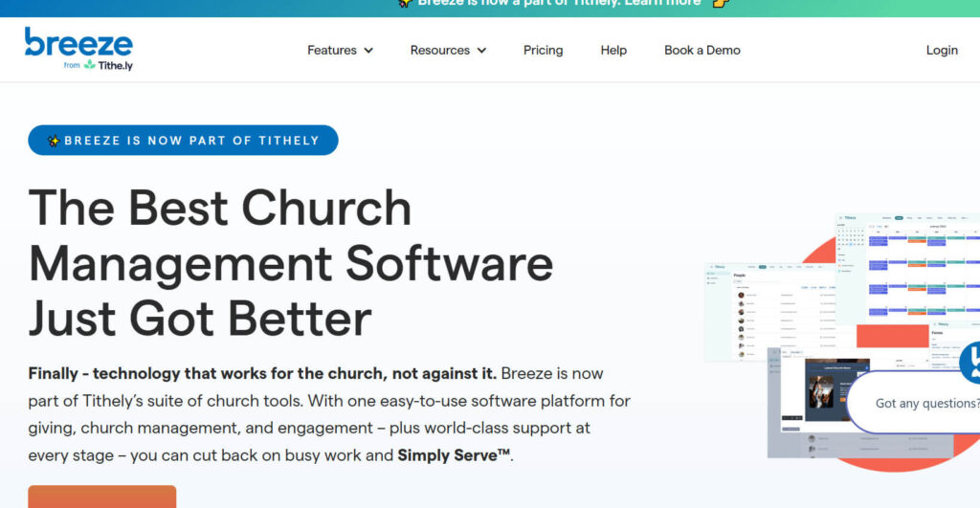Open the Got any questions? chat bubble
Image resolution: width=980 pixels, height=508 pixels.
coord(914,403)
